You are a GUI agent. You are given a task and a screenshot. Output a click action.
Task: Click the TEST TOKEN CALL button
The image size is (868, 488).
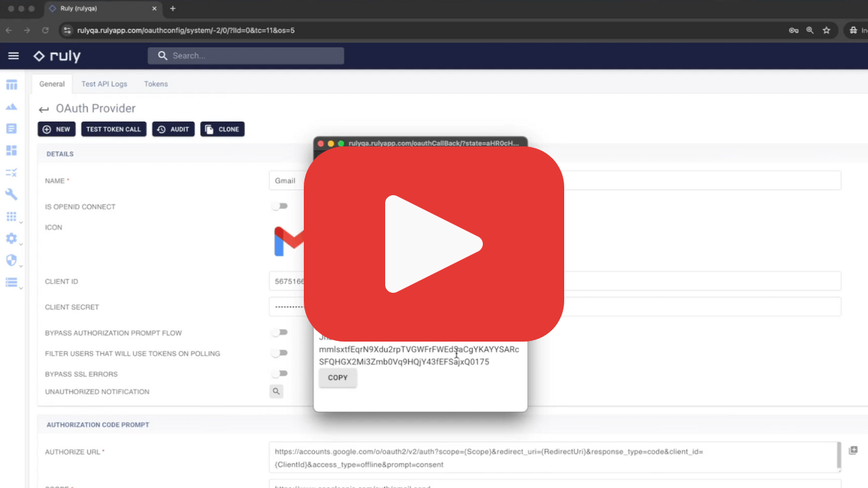pos(113,129)
